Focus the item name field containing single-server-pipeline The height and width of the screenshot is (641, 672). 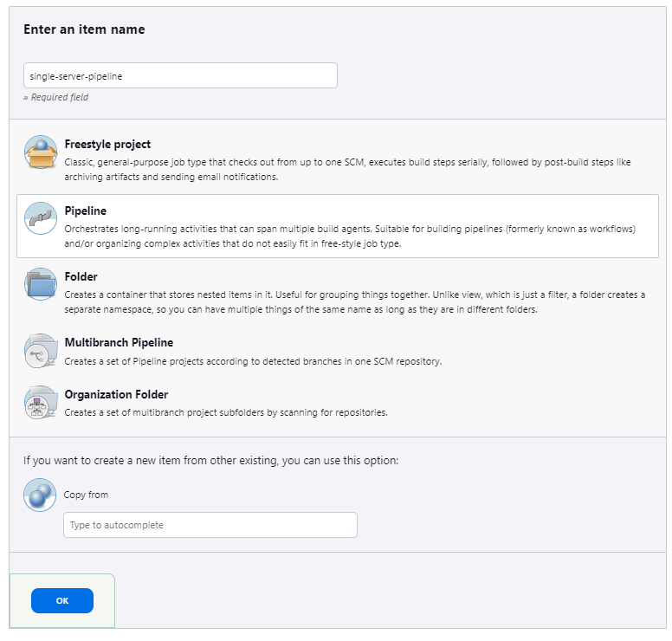tap(180, 75)
